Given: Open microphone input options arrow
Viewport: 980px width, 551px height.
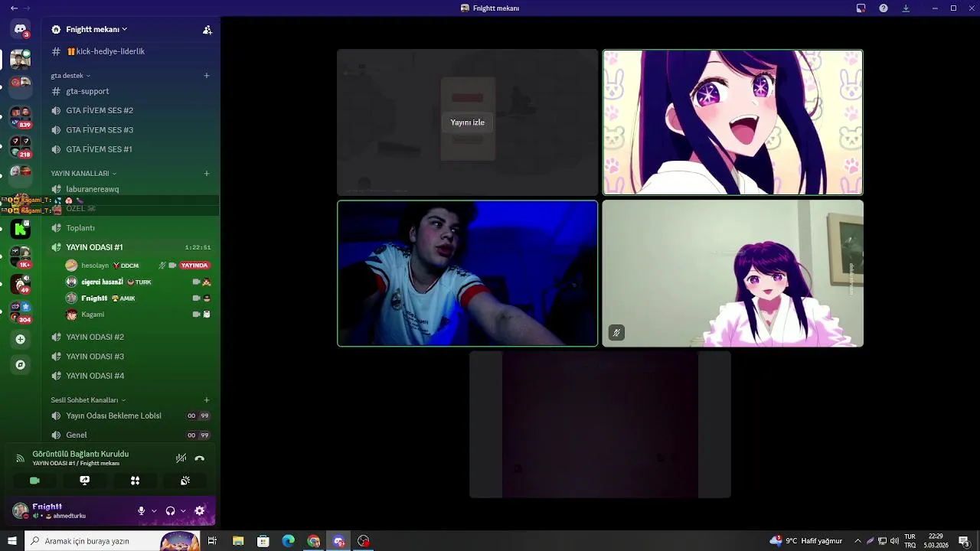Looking at the screenshot, I should tap(154, 510).
